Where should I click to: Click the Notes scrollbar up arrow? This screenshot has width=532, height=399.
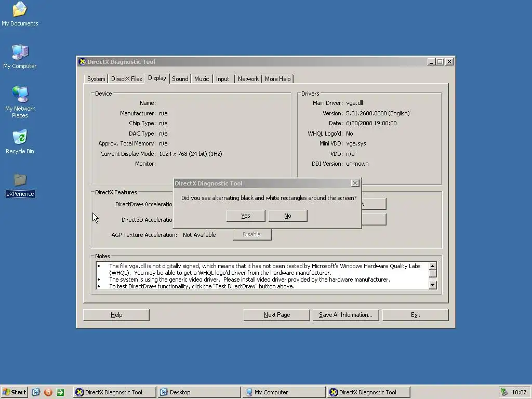[432, 265]
